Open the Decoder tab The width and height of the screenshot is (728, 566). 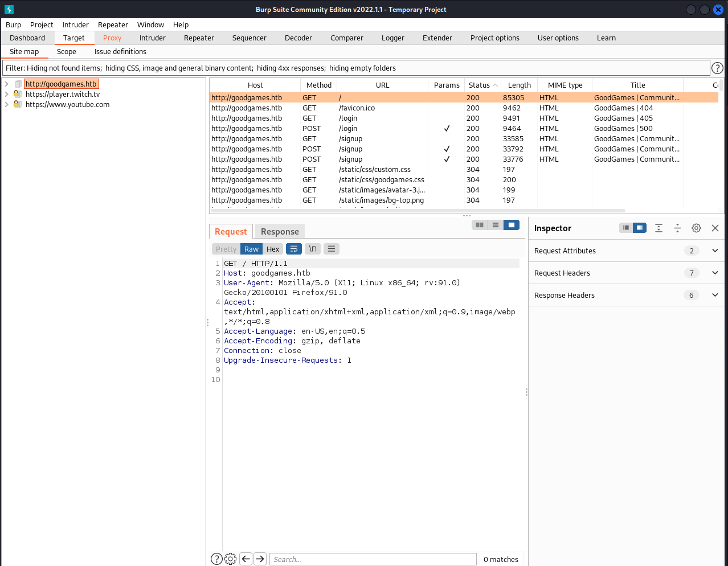click(x=298, y=38)
